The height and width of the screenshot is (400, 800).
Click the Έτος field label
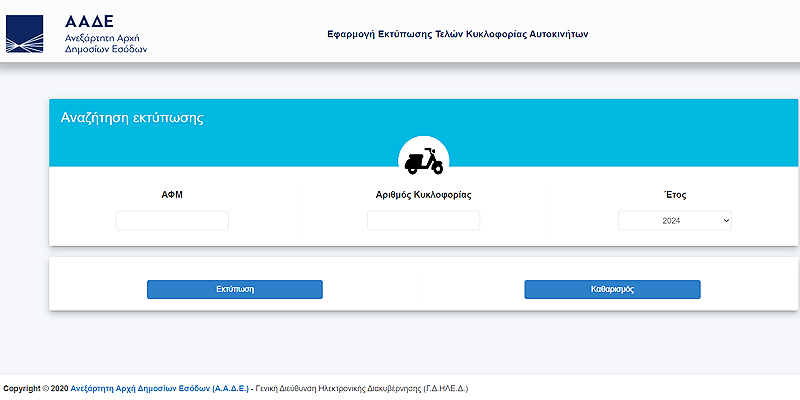[675, 194]
